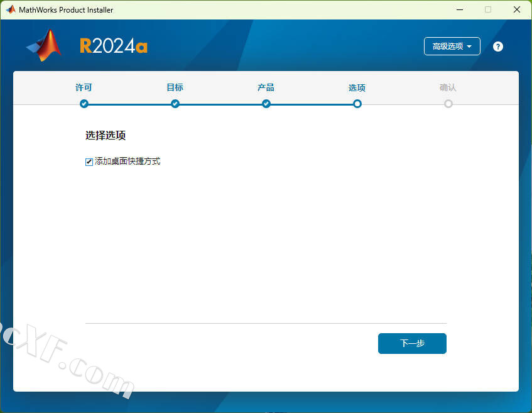The width and height of the screenshot is (532, 413).
Task: Close the MathWorks Product Installer window
Action: pos(517,9)
